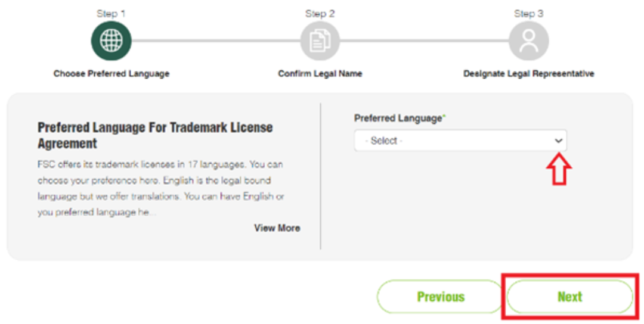Click progress line between Step 2 and Step 3
Screen dimensions: 644x324
425,40
